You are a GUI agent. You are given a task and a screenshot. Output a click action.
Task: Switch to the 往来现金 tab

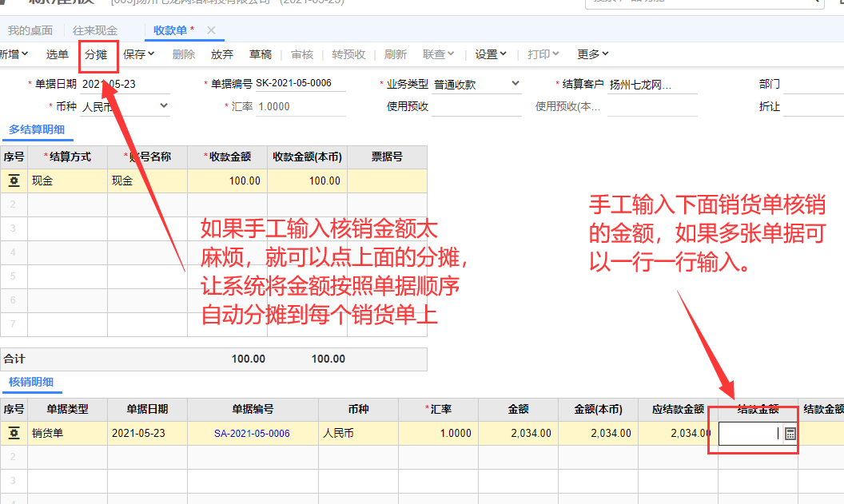point(95,30)
